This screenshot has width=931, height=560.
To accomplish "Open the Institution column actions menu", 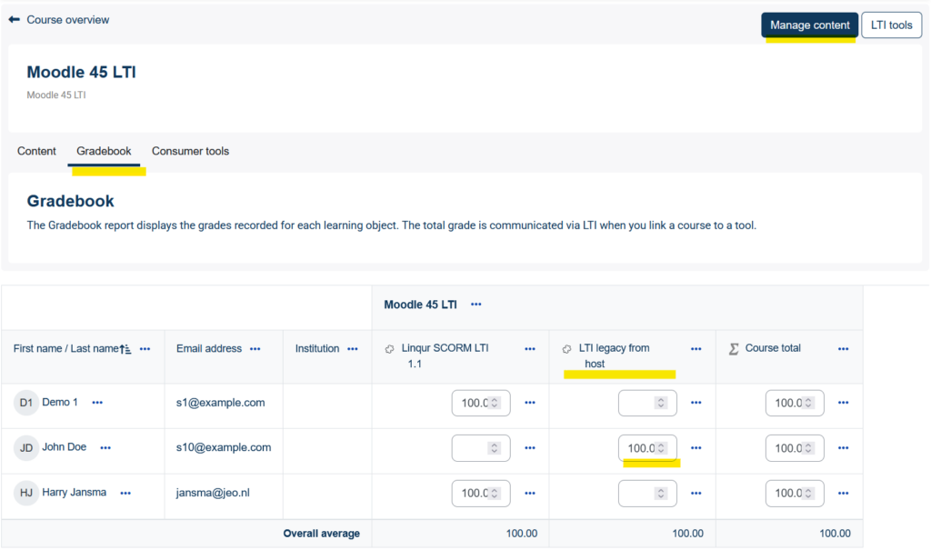I will tap(352, 349).
